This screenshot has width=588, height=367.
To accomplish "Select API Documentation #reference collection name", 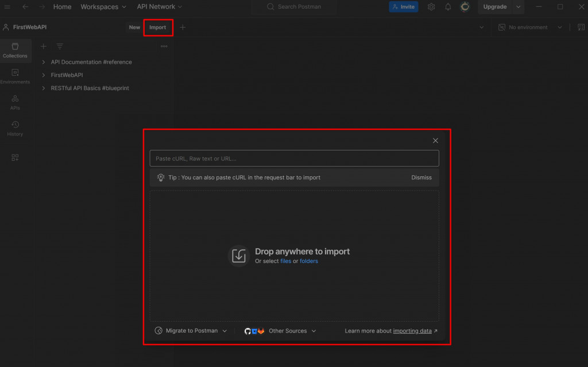I will 91,62.
